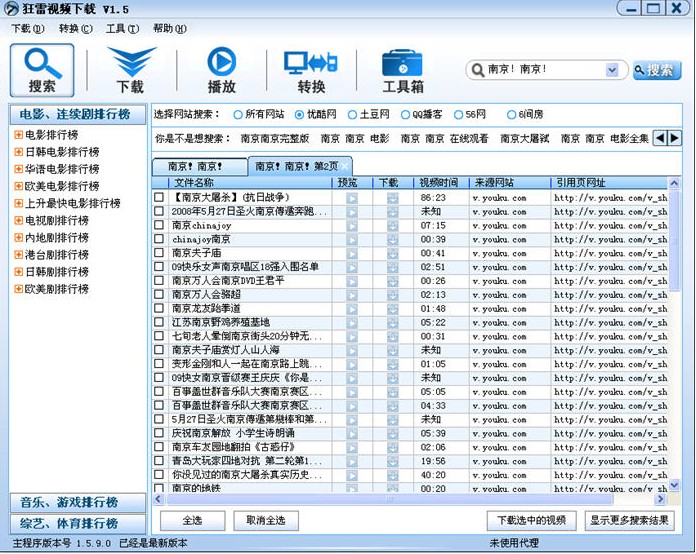Preview the 南京龙友跑季道 video
Viewport: 696px width, 554px height.
tap(352, 309)
